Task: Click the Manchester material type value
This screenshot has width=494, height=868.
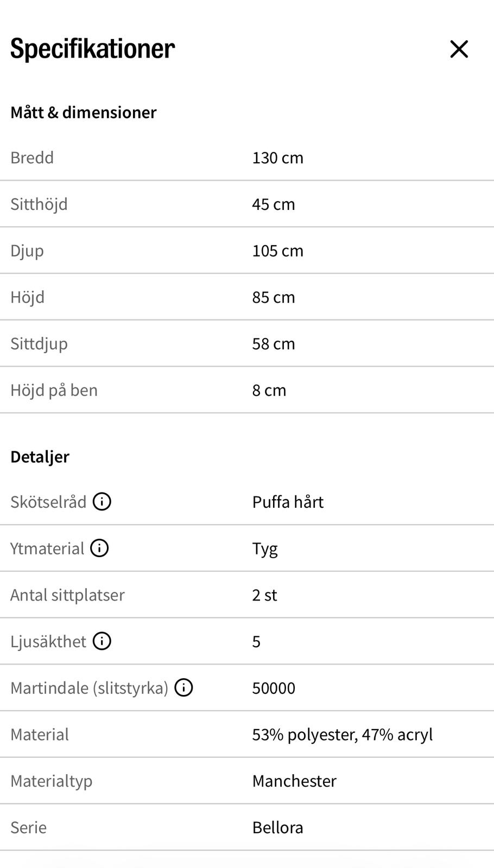Action: pos(294,781)
